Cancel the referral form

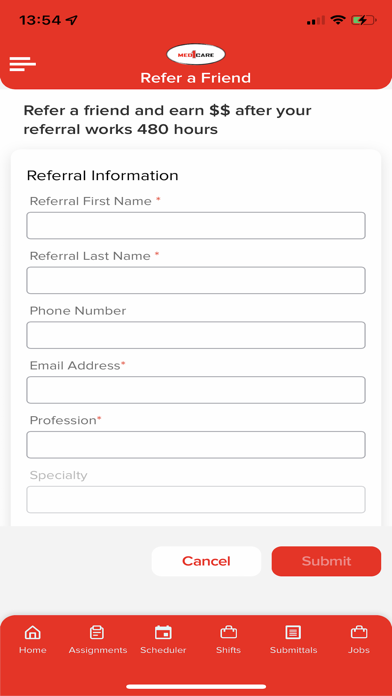point(206,561)
